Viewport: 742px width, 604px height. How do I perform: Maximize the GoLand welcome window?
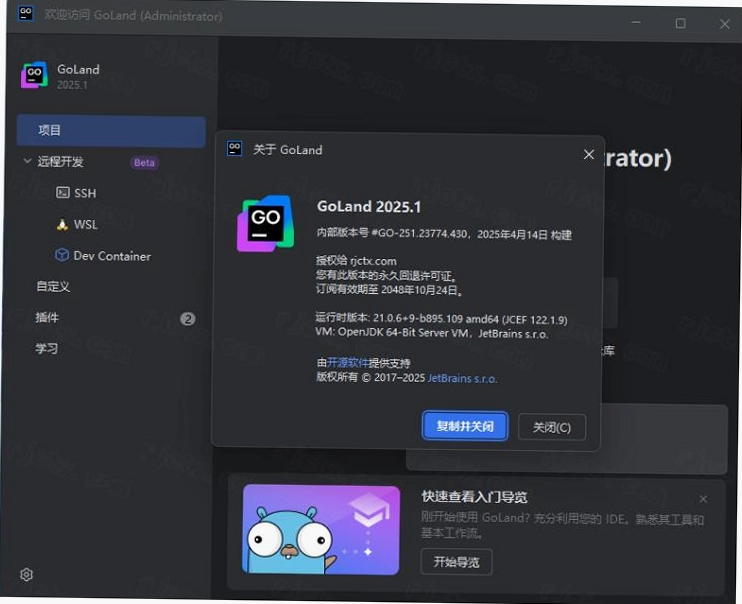click(680, 23)
